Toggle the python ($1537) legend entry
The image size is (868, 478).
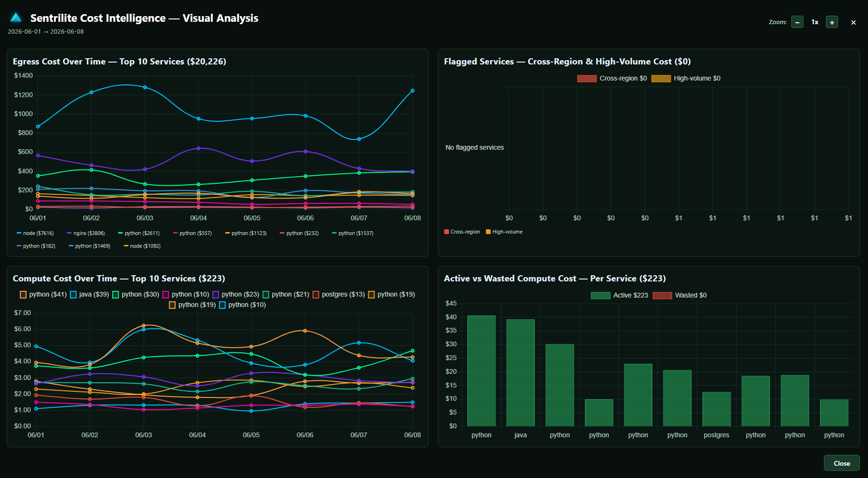(353, 233)
